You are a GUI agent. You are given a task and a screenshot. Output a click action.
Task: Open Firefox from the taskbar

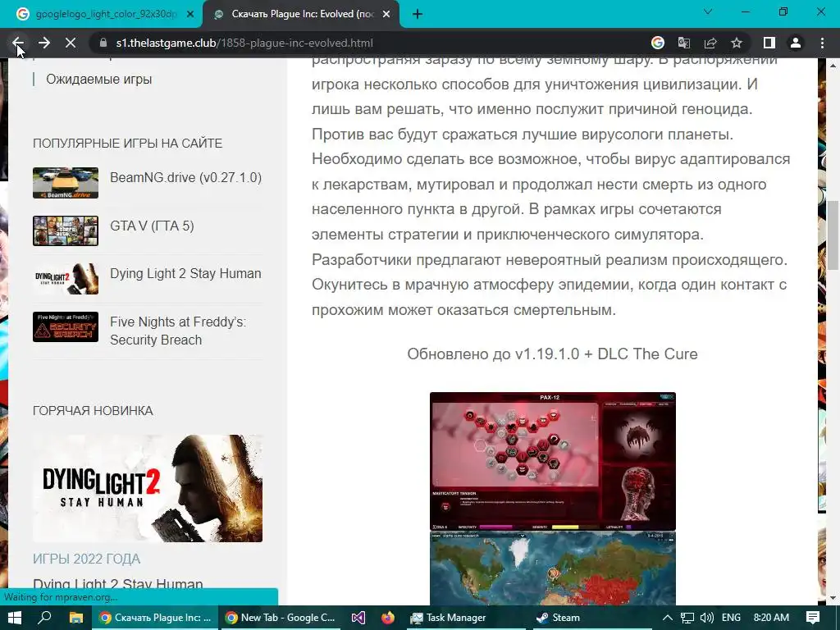coord(387,618)
